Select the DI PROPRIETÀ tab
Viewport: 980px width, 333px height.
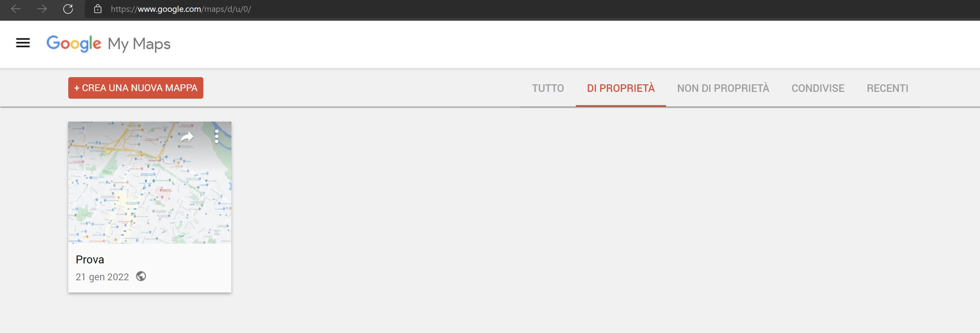click(620, 88)
